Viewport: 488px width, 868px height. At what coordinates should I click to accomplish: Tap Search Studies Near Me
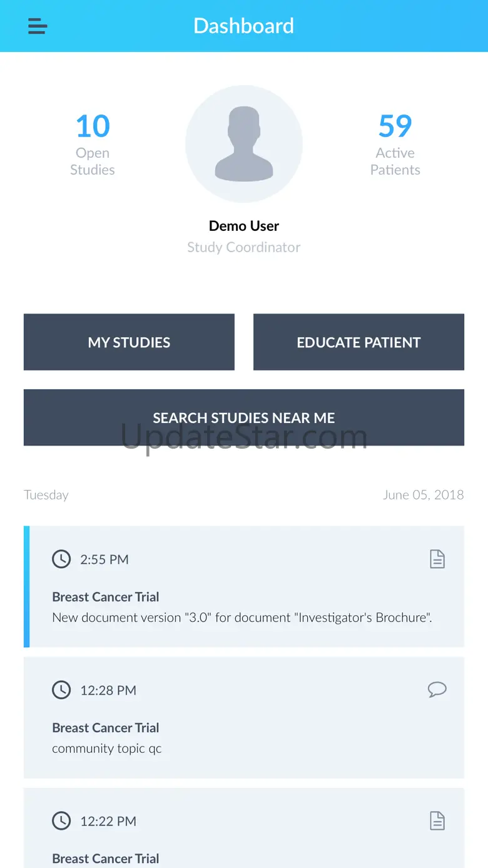pyautogui.click(x=244, y=417)
